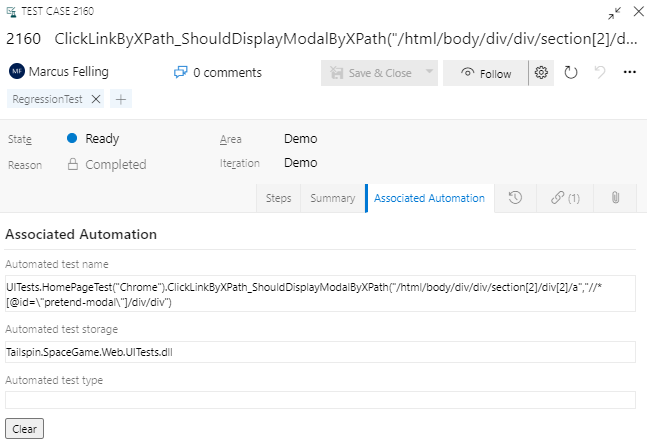The height and width of the screenshot is (448, 647).
Task: Open the Attachments paperclip tab
Action: click(615, 198)
